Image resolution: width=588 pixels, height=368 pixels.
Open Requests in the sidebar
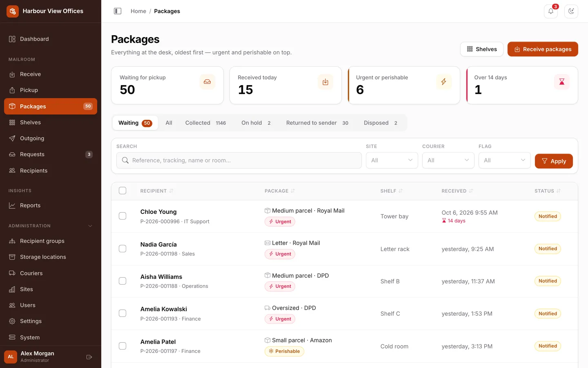tap(51, 154)
